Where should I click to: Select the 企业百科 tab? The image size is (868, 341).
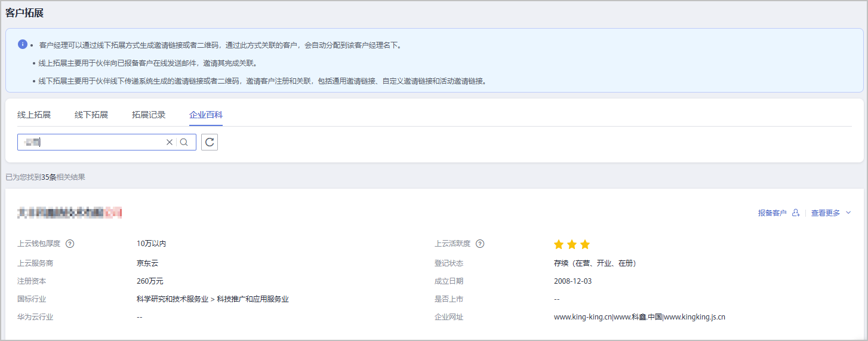(206, 115)
